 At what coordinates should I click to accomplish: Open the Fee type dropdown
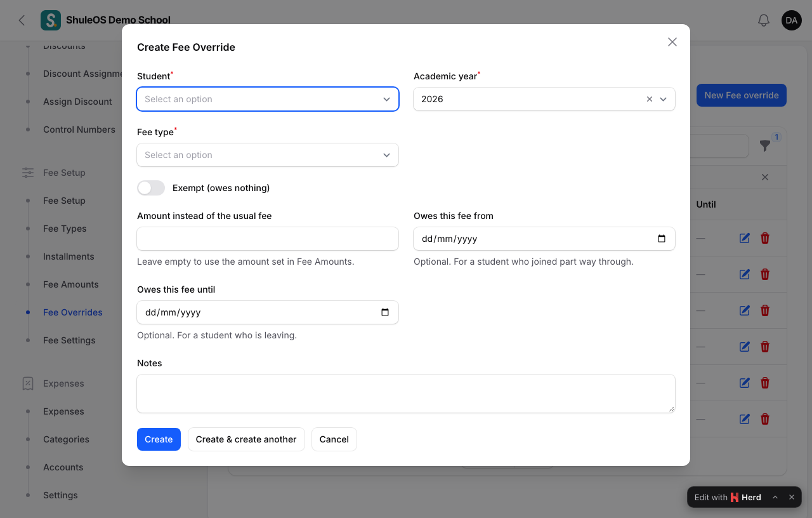(268, 155)
